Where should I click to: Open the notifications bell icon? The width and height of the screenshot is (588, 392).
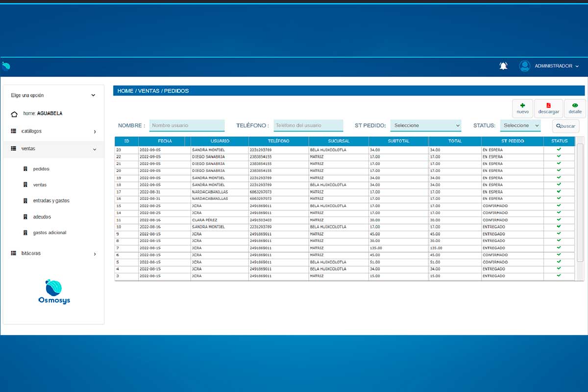(503, 66)
